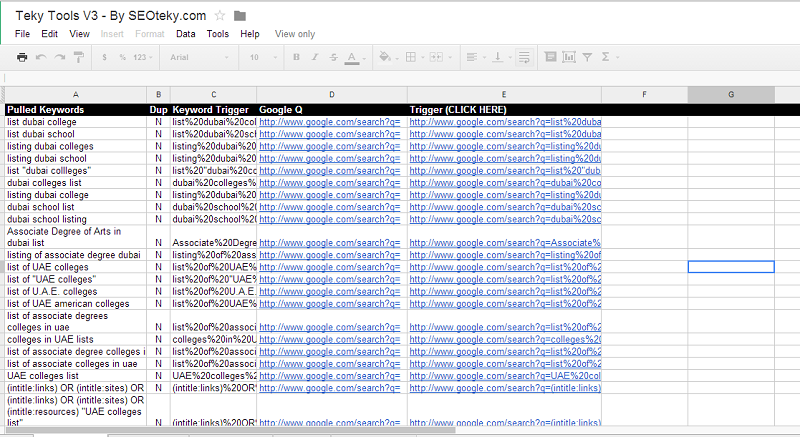800x437 pixels.
Task: Click the formula bar input
Action: point(400,78)
